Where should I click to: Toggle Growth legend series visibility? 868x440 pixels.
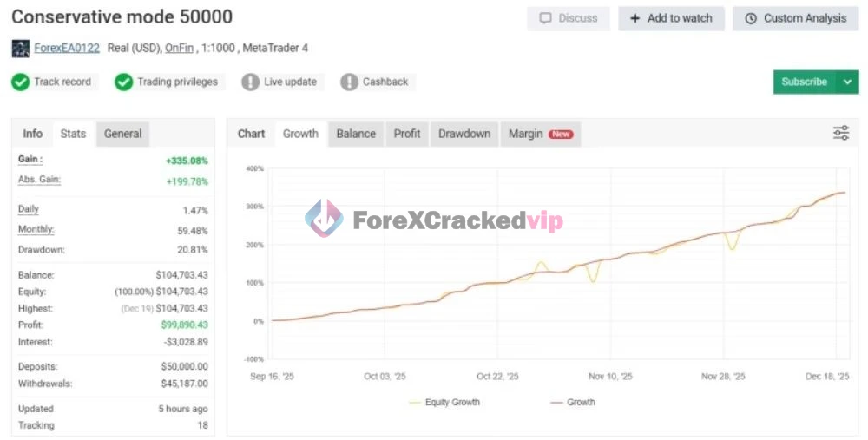(573, 402)
